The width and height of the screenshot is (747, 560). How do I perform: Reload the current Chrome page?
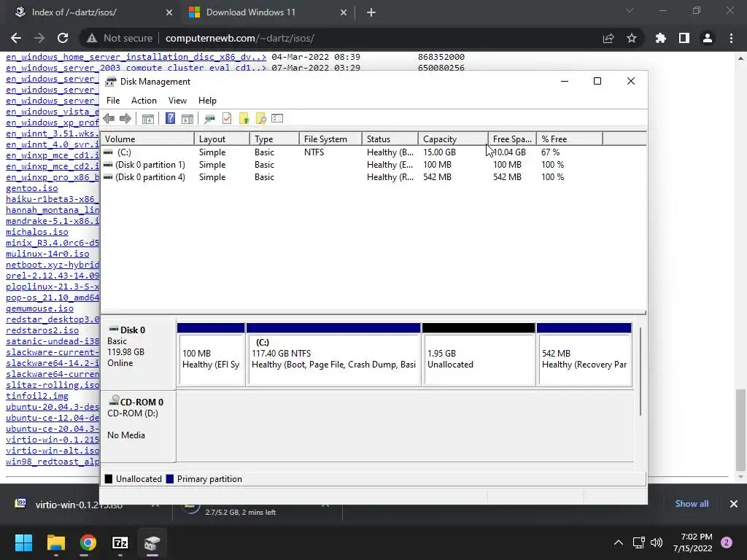[x=63, y=38]
